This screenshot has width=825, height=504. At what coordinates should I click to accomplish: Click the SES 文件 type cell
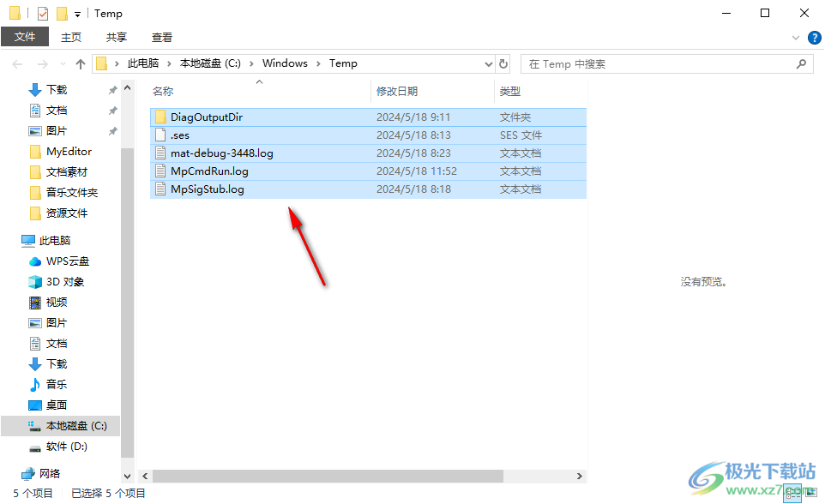pos(521,135)
